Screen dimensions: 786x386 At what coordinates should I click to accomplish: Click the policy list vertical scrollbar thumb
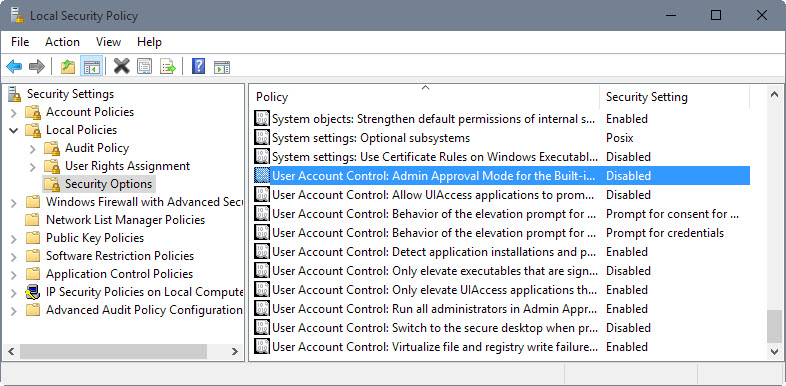(x=774, y=326)
